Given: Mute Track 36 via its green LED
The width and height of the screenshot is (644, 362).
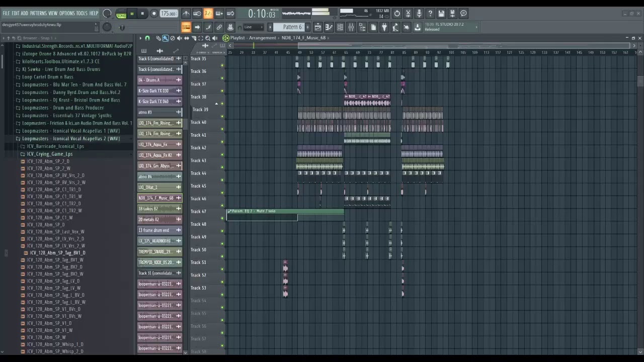Looking at the screenshot, I should [x=222, y=78].
